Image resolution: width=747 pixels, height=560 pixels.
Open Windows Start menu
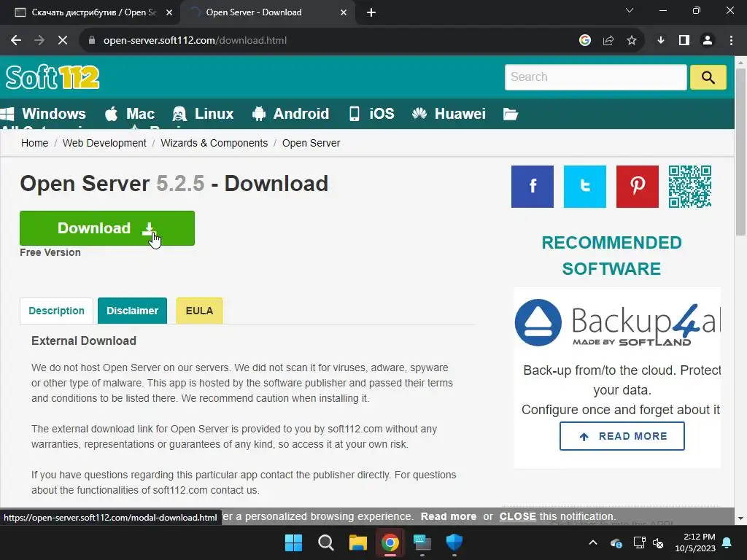(293, 542)
